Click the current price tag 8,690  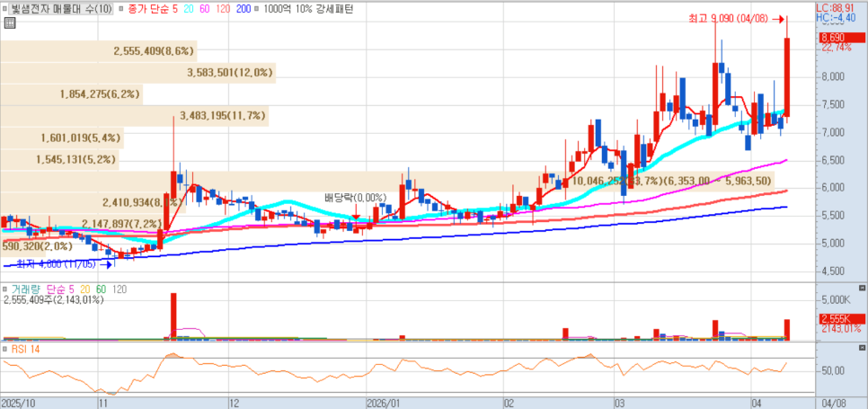click(x=841, y=38)
